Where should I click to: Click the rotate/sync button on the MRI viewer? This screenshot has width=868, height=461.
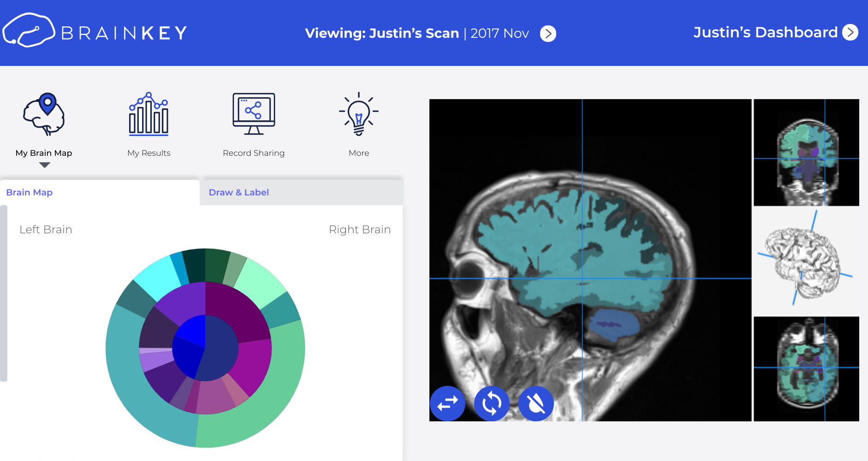tap(492, 403)
